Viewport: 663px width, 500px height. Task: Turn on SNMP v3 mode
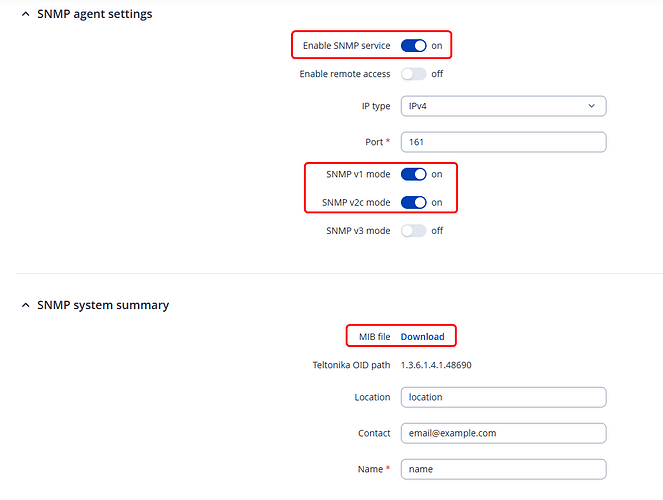[x=413, y=230]
